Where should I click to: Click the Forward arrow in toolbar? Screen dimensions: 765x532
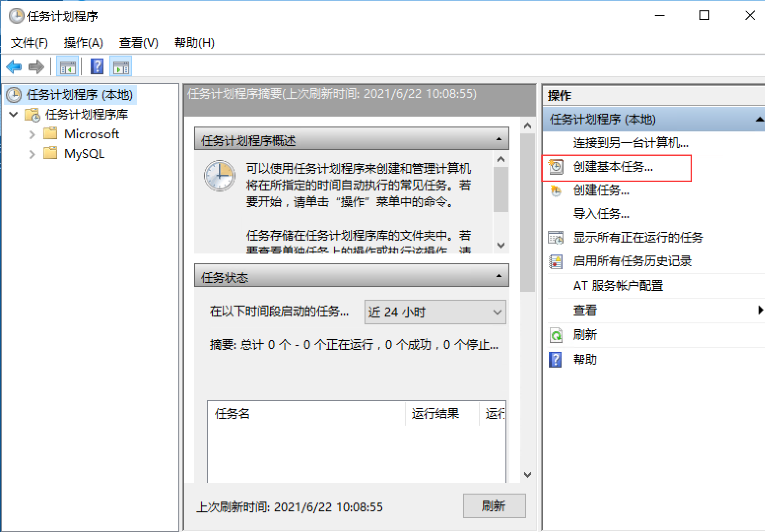(36, 67)
